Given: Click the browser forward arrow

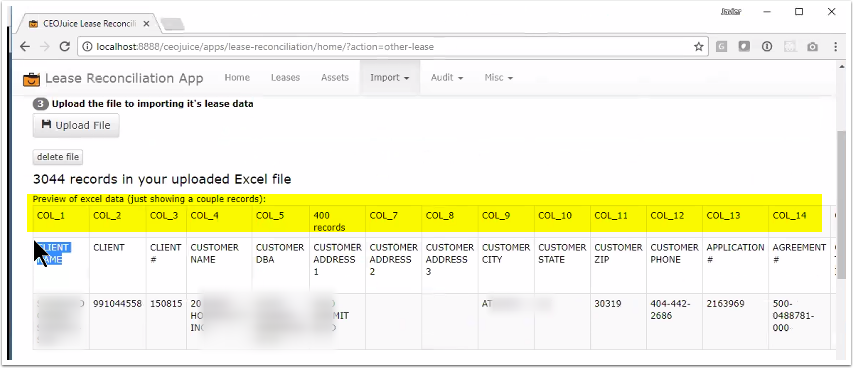Looking at the screenshot, I should 45,46.
